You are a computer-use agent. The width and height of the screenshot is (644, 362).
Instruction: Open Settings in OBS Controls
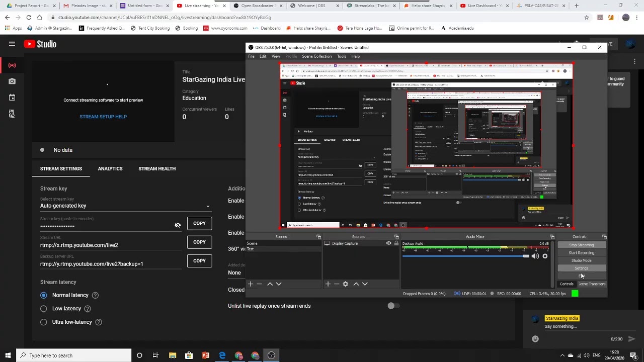pos(581,268)
